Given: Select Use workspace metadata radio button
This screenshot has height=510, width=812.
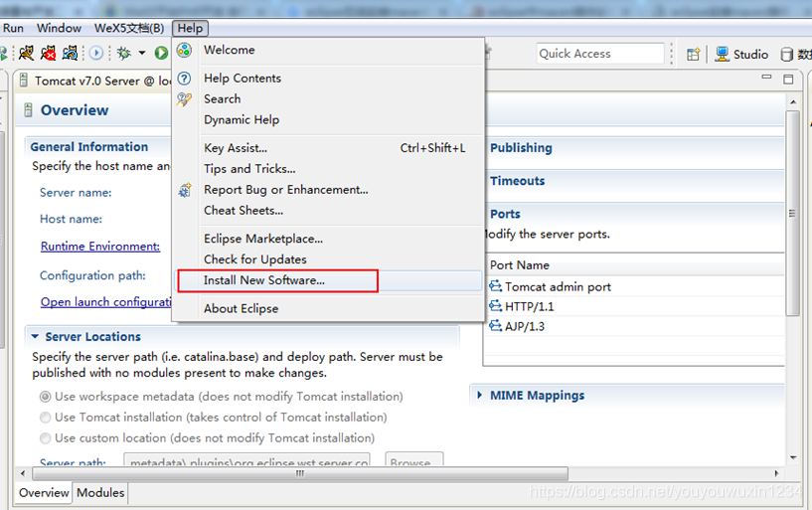Looking at the screenshot, I should (46, 397).
